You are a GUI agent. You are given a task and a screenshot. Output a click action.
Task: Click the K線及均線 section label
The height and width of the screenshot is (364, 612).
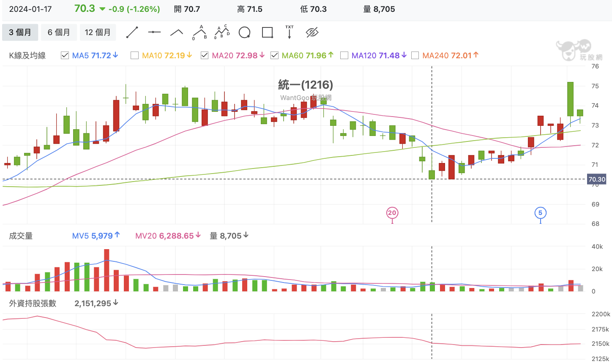click(x=27, y=55)
